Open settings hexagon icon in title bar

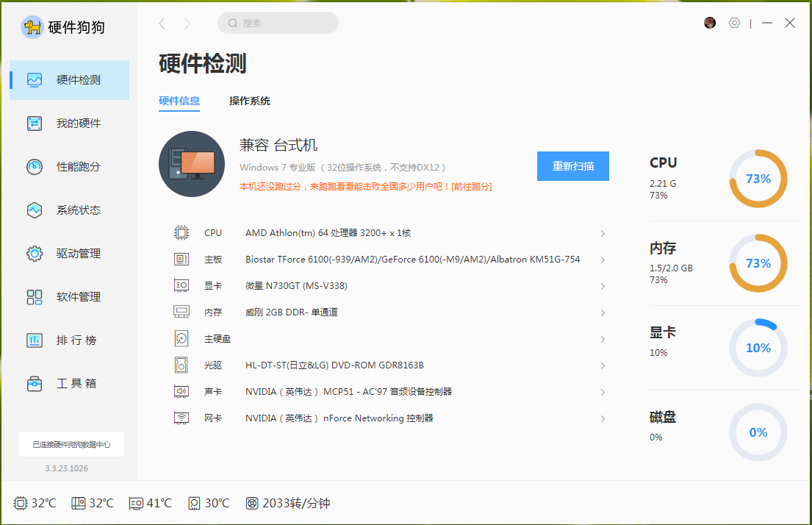[x=734, y=23]
